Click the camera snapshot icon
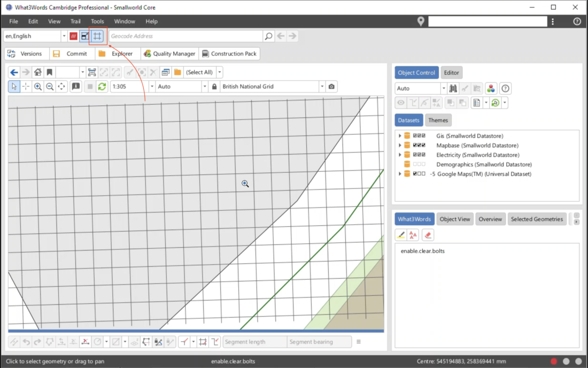 pyautogui.click(x=331, y=87)
